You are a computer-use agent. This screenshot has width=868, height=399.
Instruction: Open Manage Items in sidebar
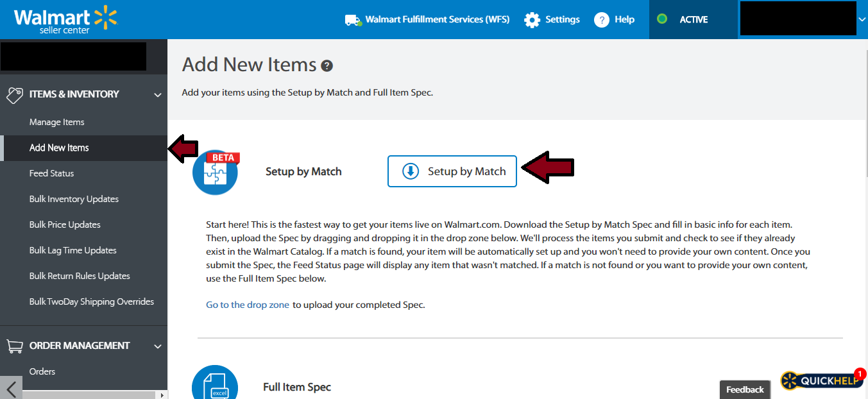pos(56,122)
